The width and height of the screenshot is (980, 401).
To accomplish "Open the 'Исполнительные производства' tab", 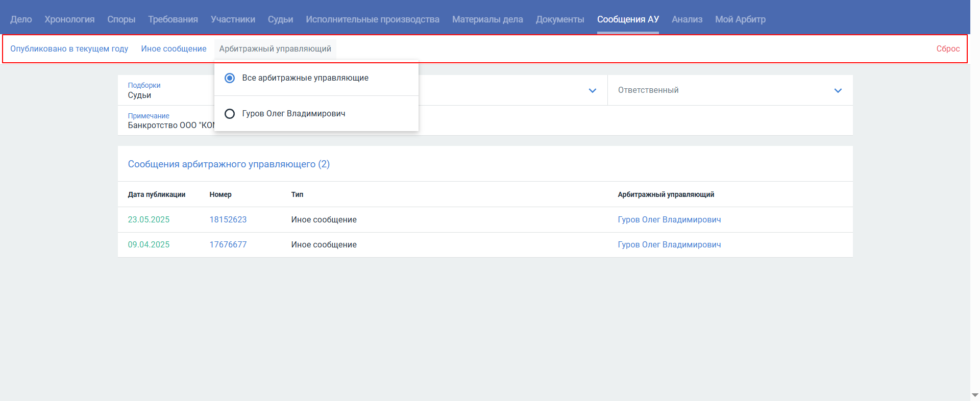I will [x=372, y=19].
